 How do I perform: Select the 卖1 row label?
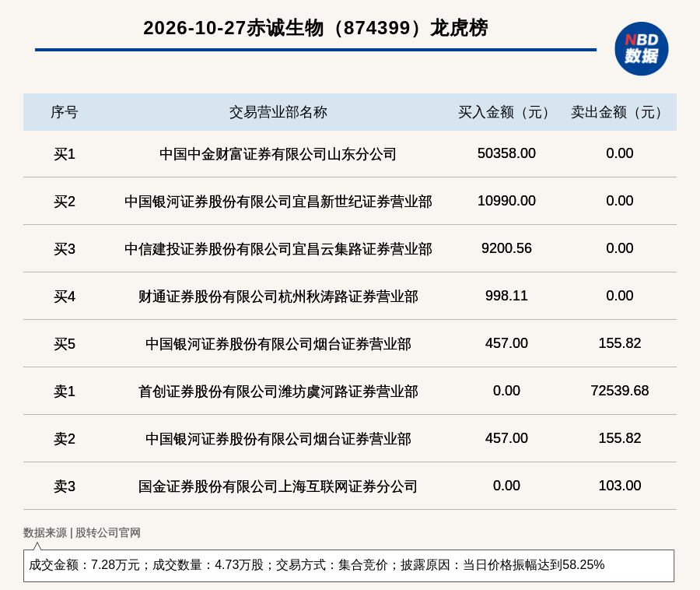pyautogui.click(x=65, y=392)
